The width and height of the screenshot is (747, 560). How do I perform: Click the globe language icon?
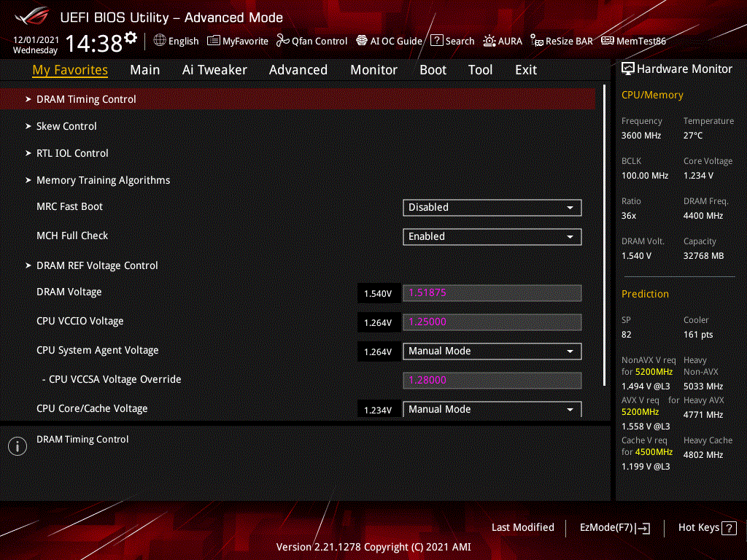click(x=160, y=41)
